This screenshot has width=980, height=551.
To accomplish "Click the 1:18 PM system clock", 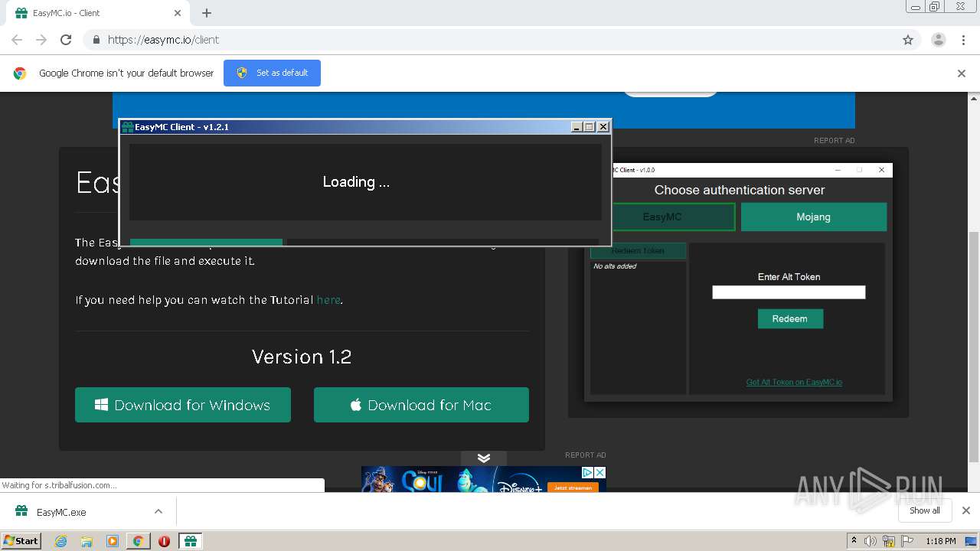I will tap(941, 541).
